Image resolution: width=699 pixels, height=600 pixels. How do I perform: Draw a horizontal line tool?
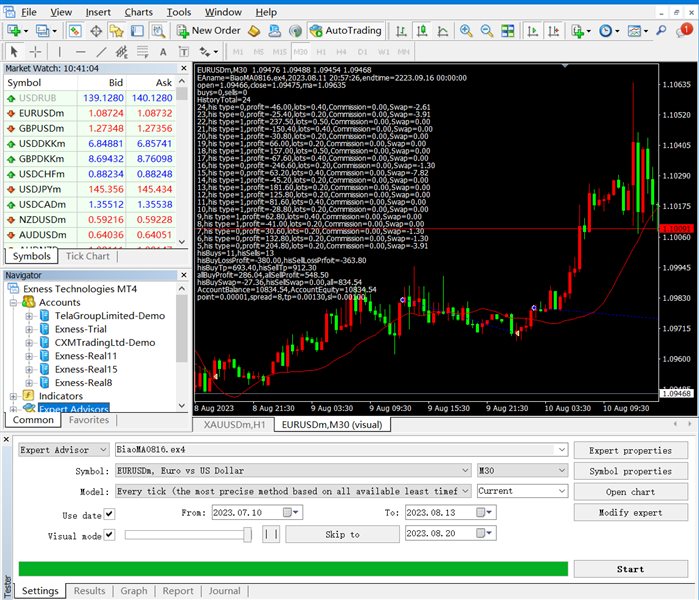click(80, 52)
